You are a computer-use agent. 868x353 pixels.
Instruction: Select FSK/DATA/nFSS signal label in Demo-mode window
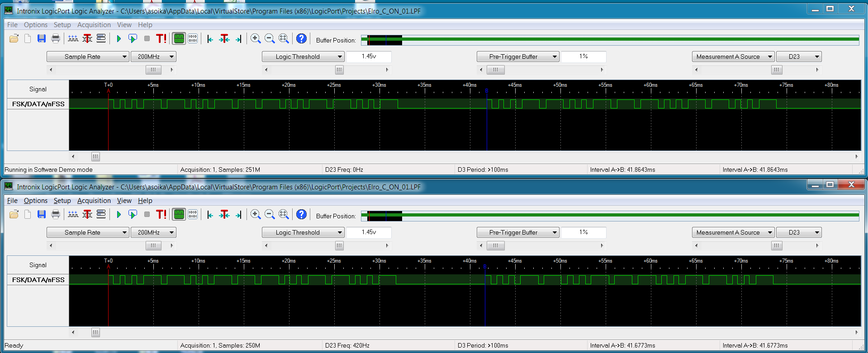[x=38, y=104]
